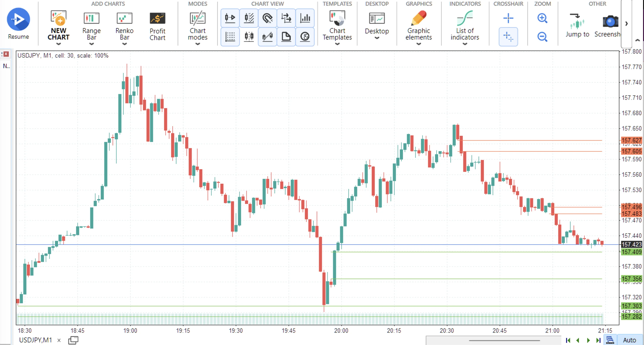Image resolution: width=644 pixels, height=345 pixels.
Task: Select the orange 157.605 price label
Action: tap(631, 151)
